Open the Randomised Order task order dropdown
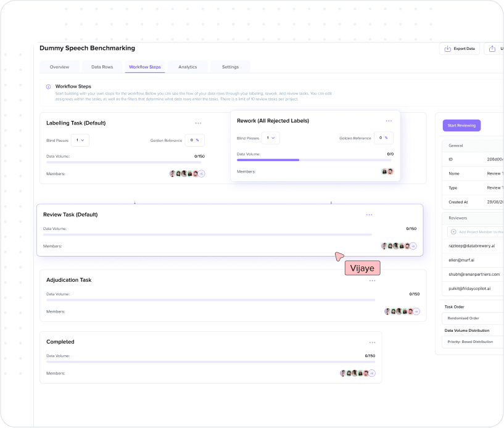The height and width of the screenshot is (428, 504). [x=473, y=318]
